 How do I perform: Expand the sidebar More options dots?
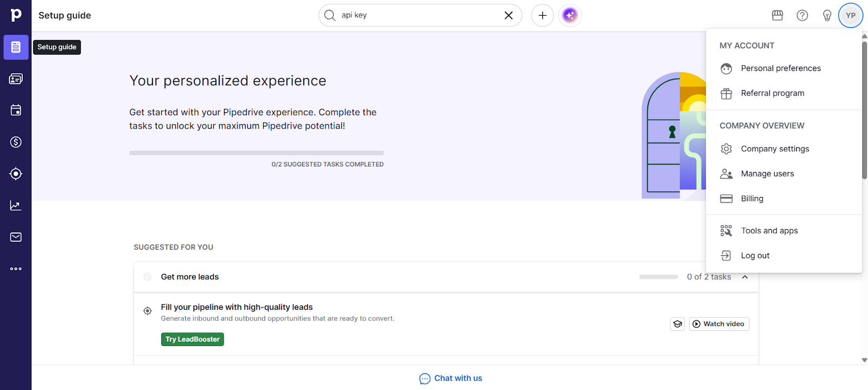click(x=16, y=268)
